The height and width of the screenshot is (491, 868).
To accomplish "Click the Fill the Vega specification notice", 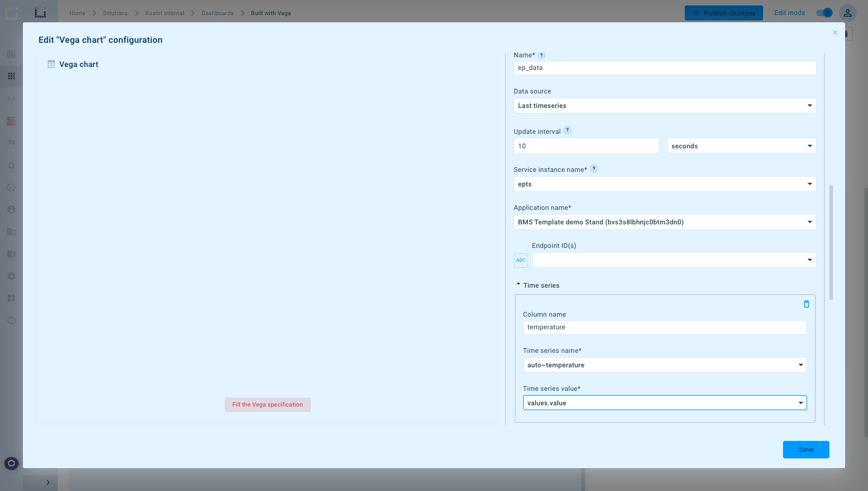I will click(x=268, y=405).
